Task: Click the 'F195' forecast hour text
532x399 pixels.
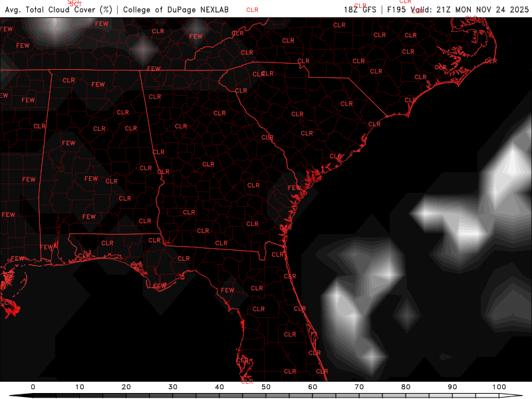Action: pos(396,9)
